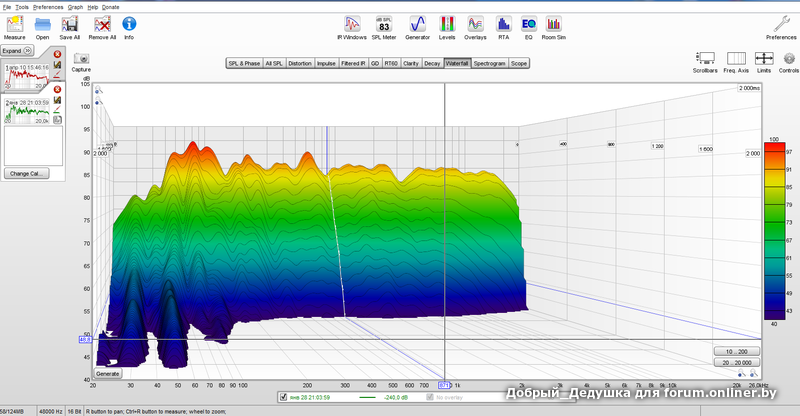Open the Overlays window

click(x=476, y=24)
